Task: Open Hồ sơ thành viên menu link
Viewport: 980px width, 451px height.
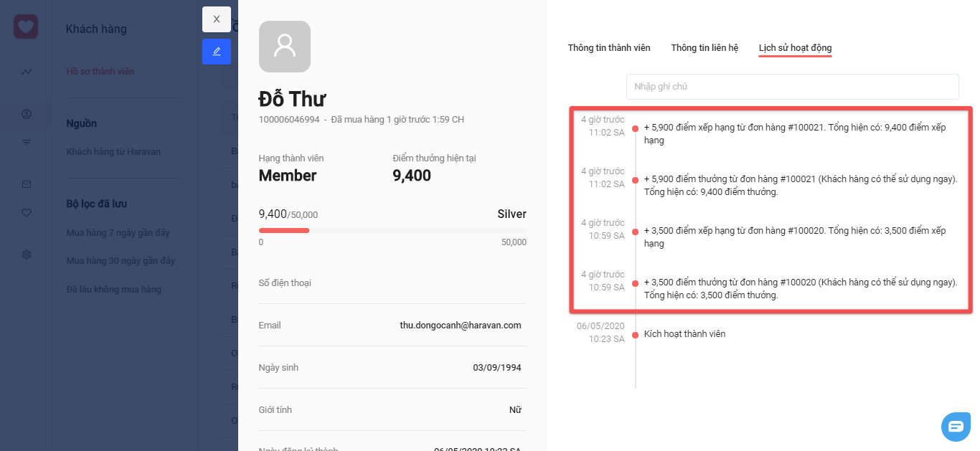Action: (100, 72)
